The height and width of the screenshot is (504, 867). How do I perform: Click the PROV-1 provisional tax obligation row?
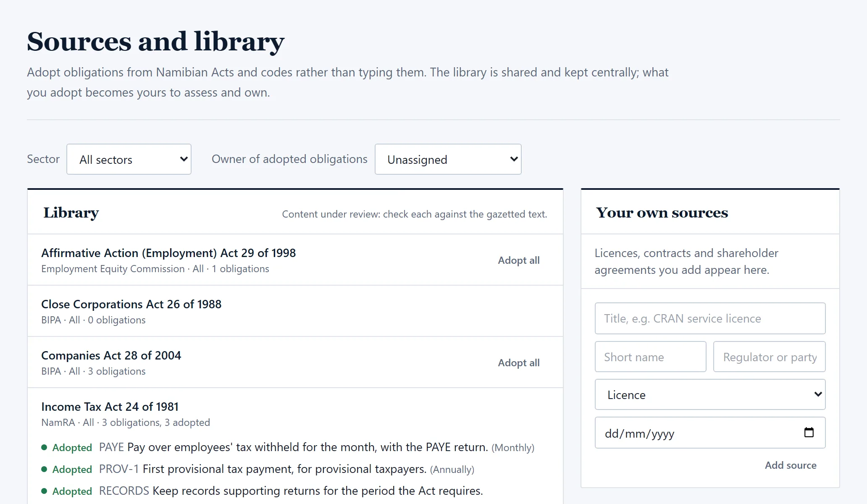[x=257, y=469]
